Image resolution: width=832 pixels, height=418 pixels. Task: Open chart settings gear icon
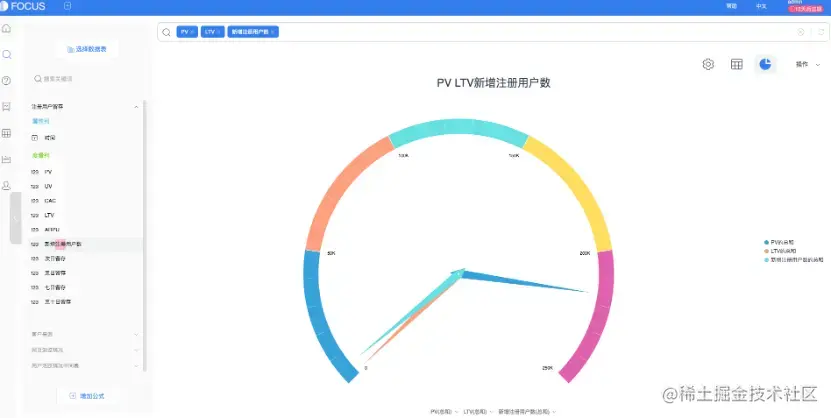(708, 64)
